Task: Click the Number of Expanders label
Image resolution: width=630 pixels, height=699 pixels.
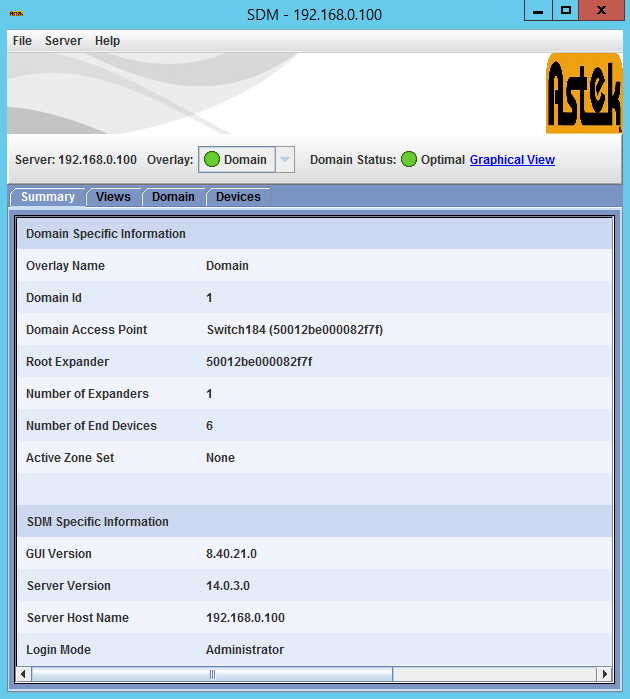Action: pos(87,394)
